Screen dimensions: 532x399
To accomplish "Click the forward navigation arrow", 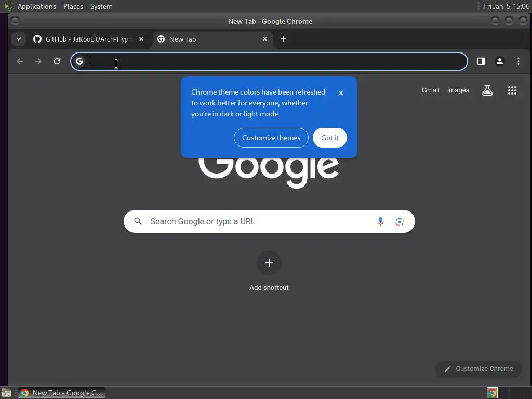I will tap(38, 61).
